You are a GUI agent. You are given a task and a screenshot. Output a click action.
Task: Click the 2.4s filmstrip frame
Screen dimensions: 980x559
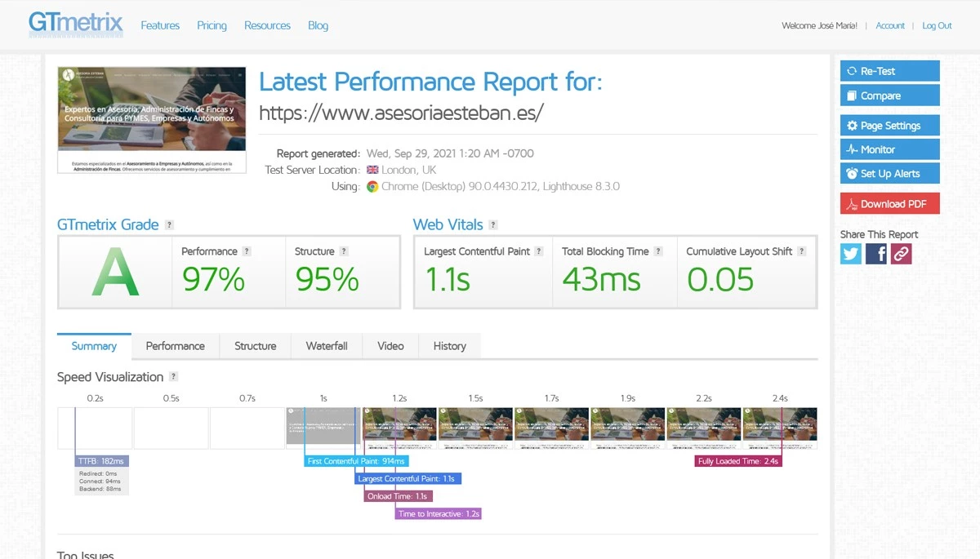[x=780, y=428]
